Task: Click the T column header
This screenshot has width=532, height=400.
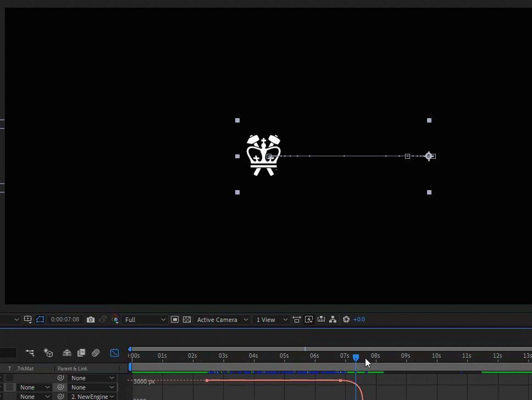Action: (x=9, y=369)
